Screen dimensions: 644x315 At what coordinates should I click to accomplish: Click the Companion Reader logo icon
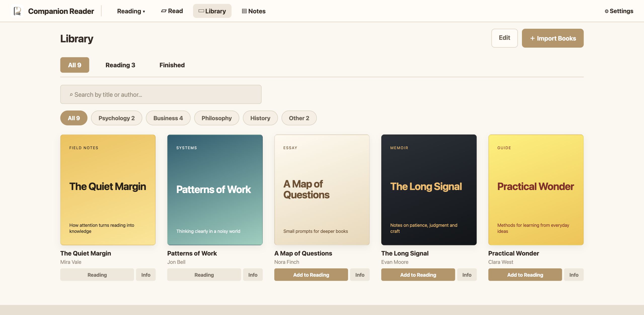pos(17,11)
